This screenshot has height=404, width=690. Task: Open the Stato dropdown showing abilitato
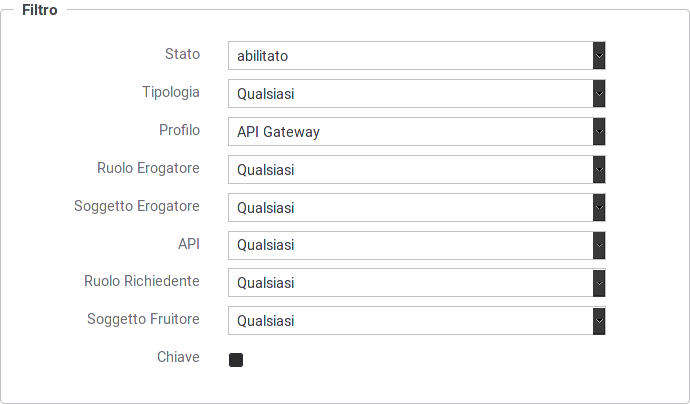pos(417,56)
